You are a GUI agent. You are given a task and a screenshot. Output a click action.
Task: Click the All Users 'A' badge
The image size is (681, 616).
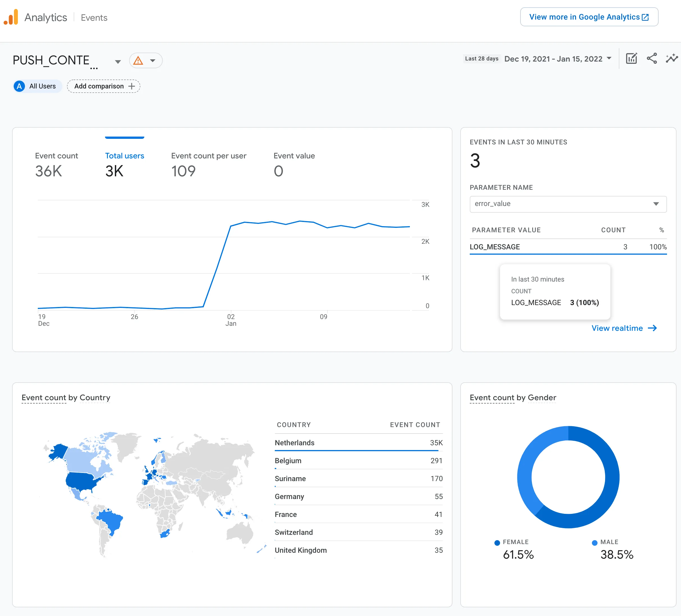(19, 86)
